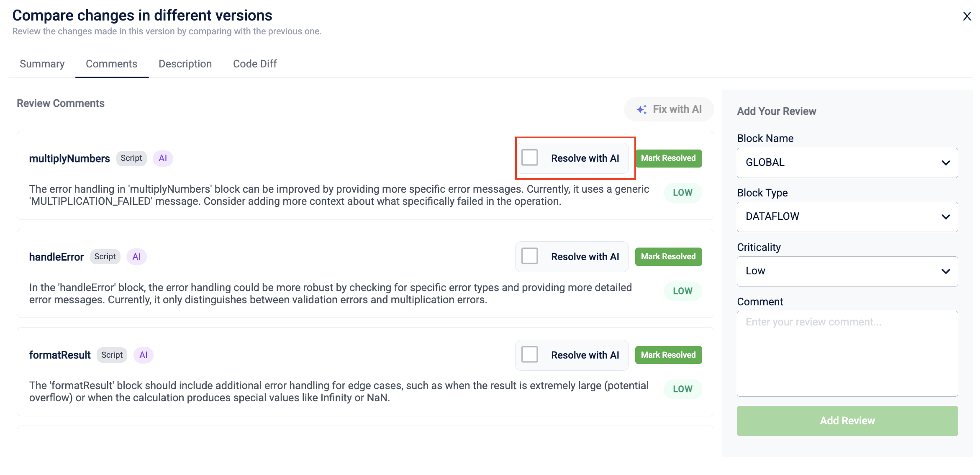Expand the Block Type DATAFLOW dropdown

[847, 217]
